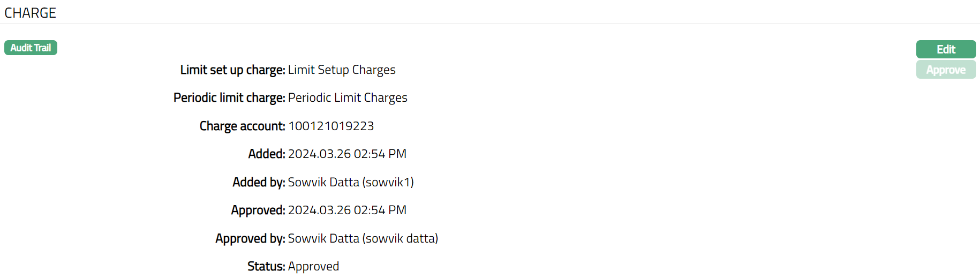This screenshot has width=980, height=279.
Task: Click the Periodic limit charge label
Action: click(x=229, y=97)
